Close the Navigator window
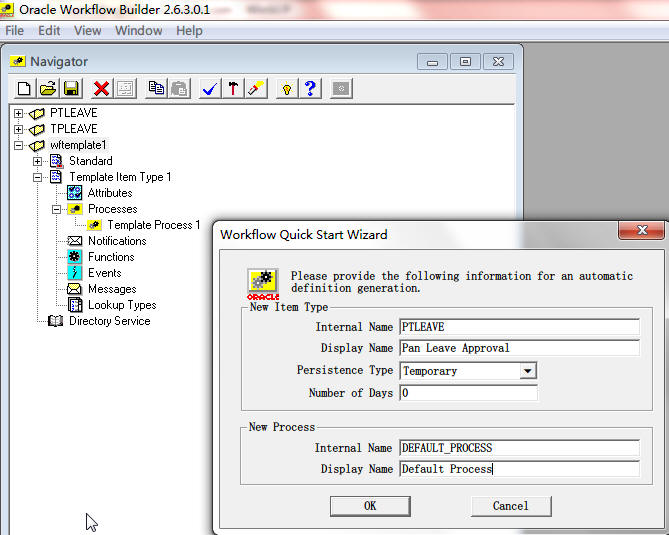The width and height of the screenshot is (669, 535). [498, 62]
